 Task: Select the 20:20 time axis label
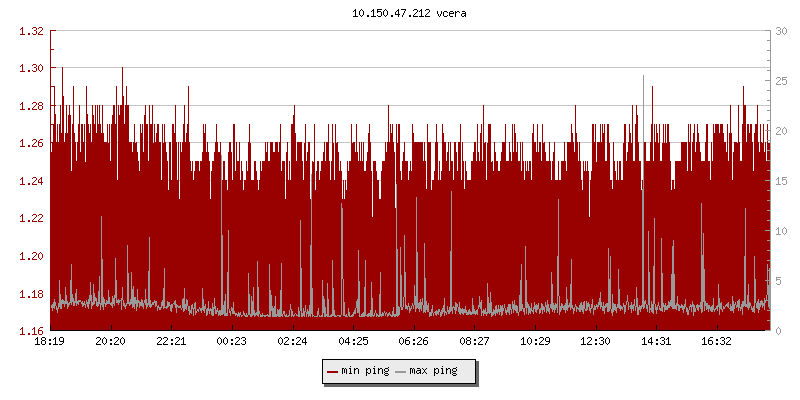[110, 342]
